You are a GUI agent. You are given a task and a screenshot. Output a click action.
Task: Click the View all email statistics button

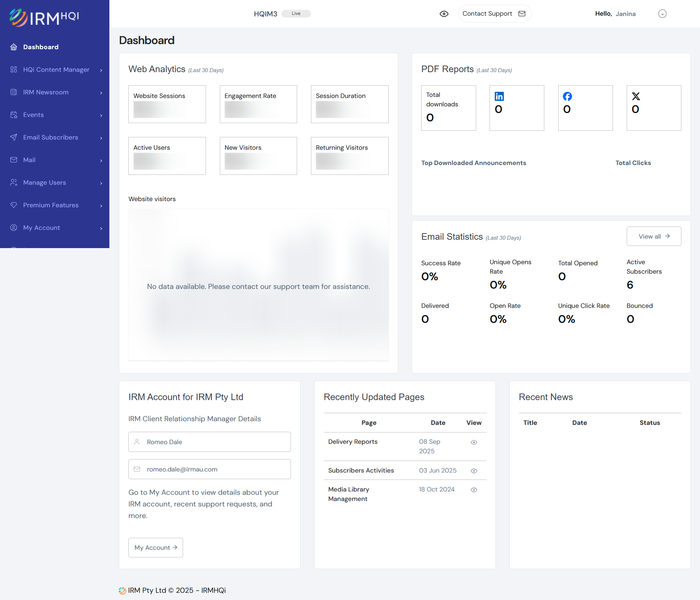[654, 236]
